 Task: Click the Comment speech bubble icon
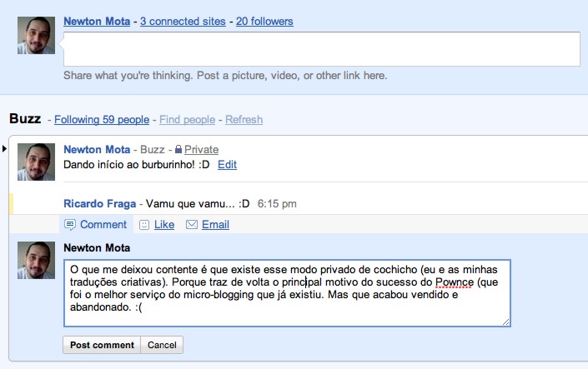pyautogui.click(x=70, y=225)
